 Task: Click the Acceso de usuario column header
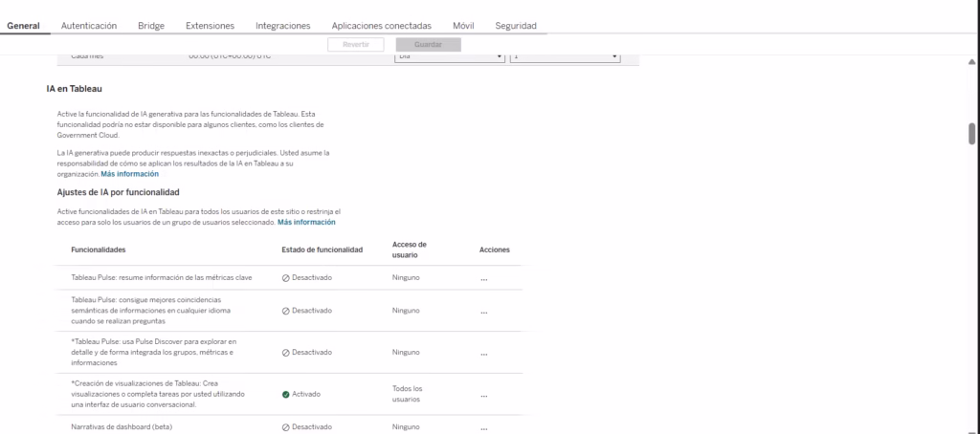point(410,250)
